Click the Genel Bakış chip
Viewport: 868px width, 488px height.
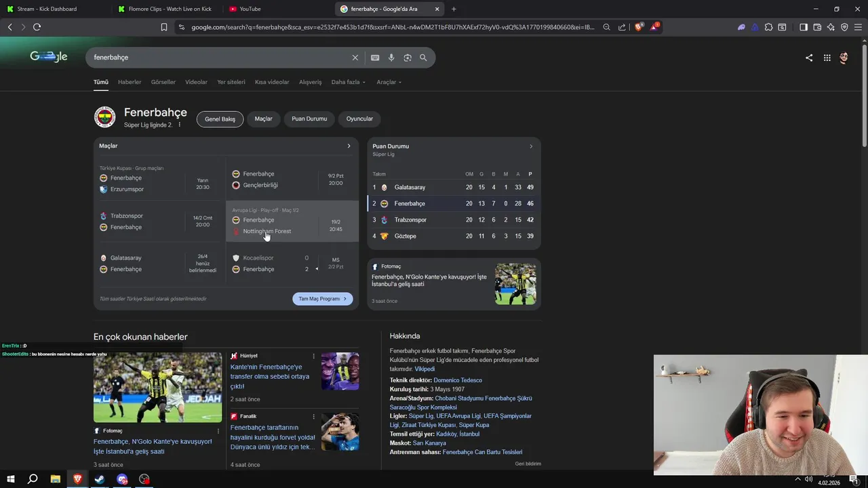coord(220,119)
